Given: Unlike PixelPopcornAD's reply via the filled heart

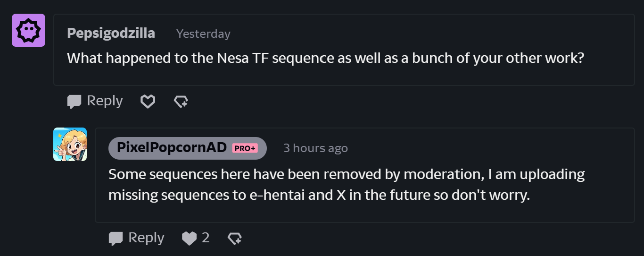Looking at the screenshot, I should pyautogui.click(x=189, y=238).
